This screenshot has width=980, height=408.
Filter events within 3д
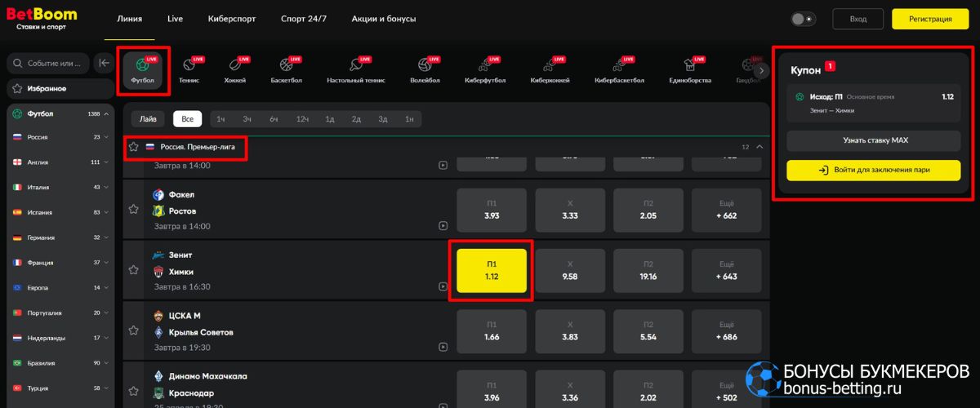[383, 119]
